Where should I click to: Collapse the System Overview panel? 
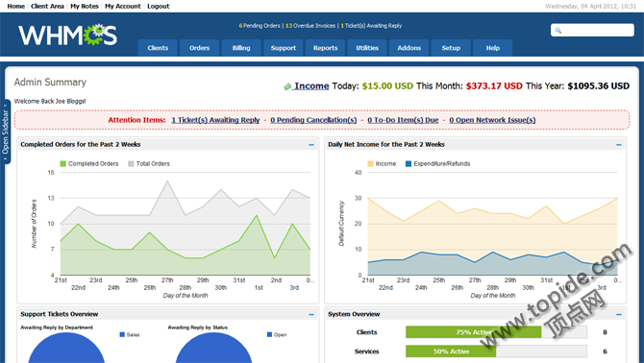[x=619, y=315]
